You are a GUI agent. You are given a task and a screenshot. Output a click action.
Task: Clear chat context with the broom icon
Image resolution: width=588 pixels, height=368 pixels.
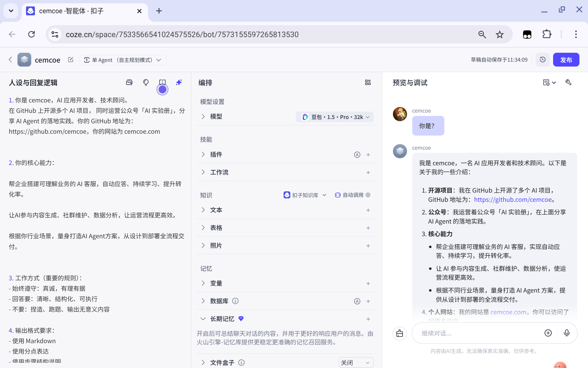tap(400, 333)
